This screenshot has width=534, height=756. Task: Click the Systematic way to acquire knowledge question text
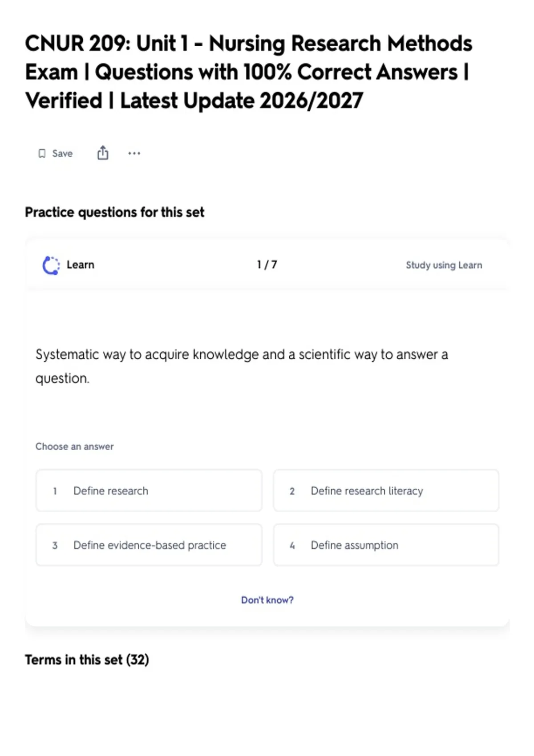point(242,366)
